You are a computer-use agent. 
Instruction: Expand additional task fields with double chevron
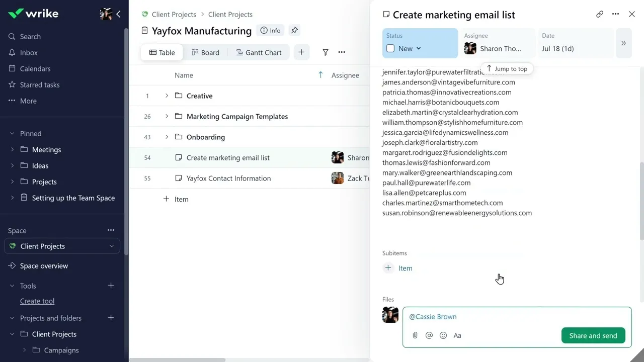point(623,43)
